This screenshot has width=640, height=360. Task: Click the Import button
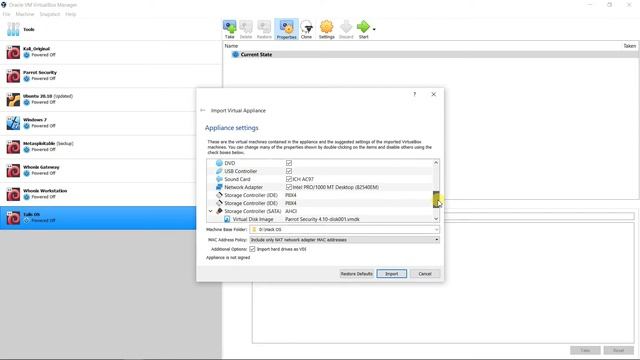pyautogui.click(x=391, y=273)
